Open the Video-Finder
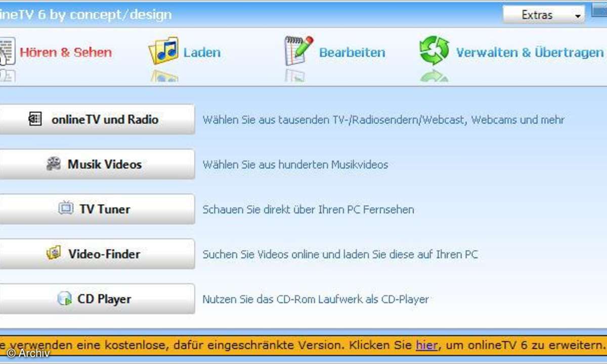Screen dimensions: 607x364 [97, 254]
